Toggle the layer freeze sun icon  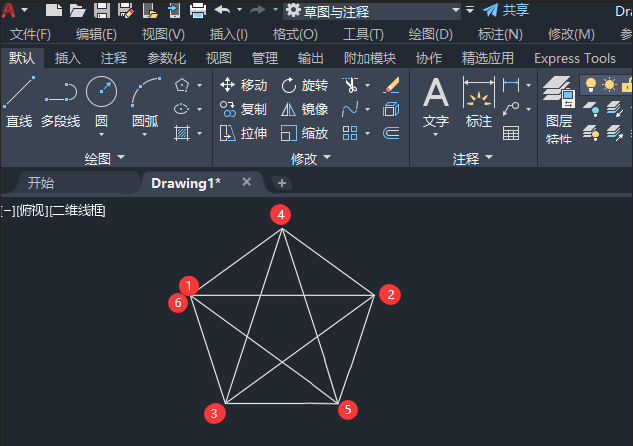tap(609, 85)
